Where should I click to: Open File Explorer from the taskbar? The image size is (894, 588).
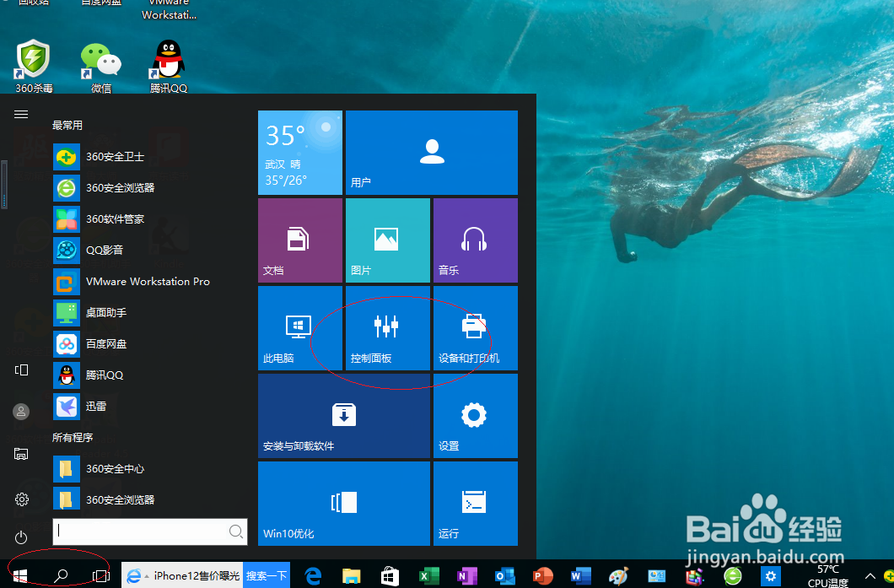pyautogui.click(x=351, y=576)
